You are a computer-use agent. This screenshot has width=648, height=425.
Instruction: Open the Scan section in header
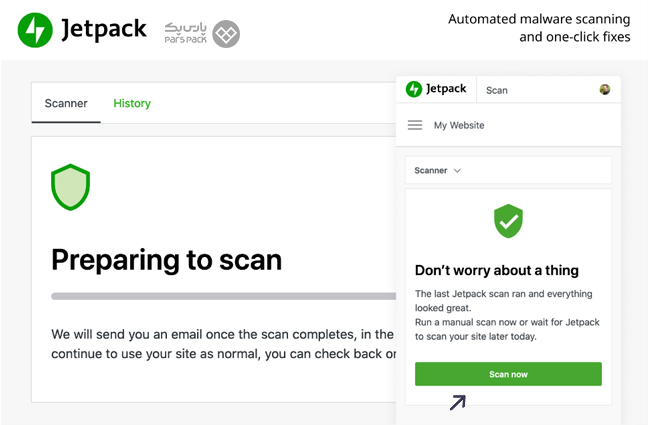(497, 90)
